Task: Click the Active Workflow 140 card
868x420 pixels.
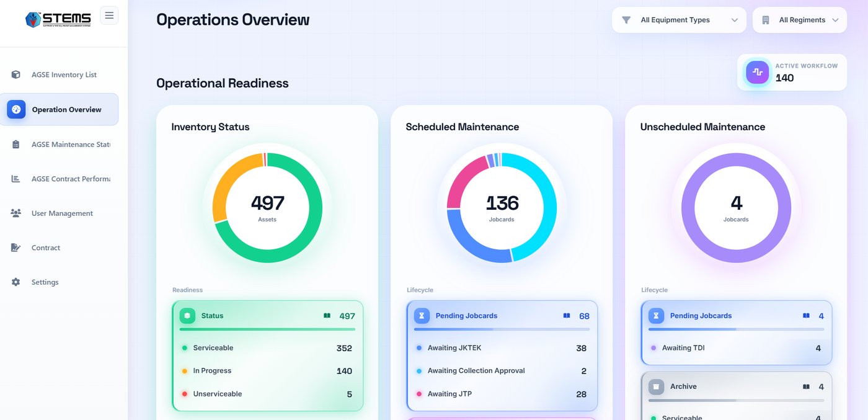Action: point(792,73)
